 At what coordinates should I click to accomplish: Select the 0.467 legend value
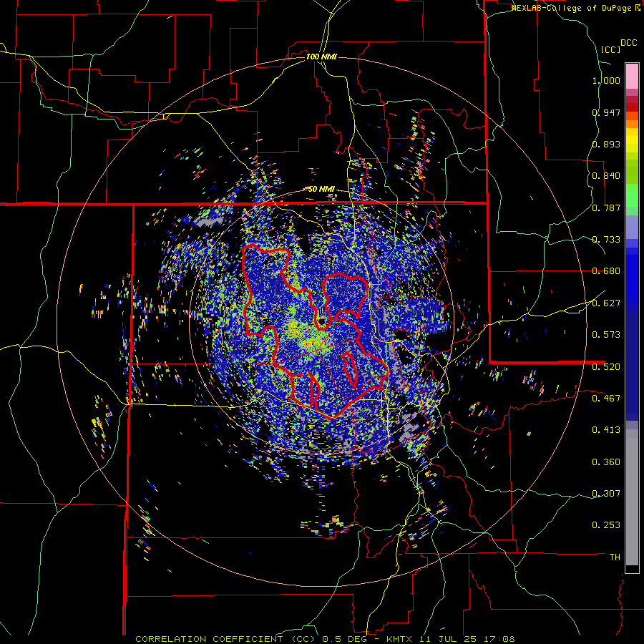(x=606, y=398)
